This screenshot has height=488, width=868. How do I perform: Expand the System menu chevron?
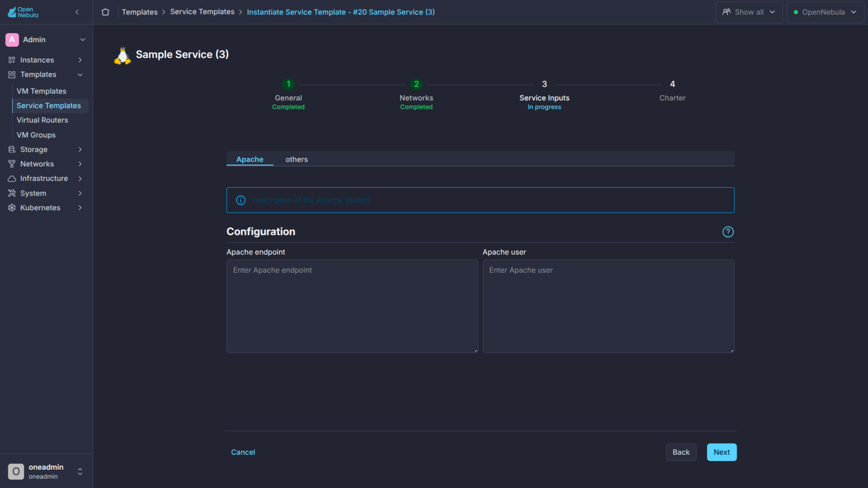point(80,193)
